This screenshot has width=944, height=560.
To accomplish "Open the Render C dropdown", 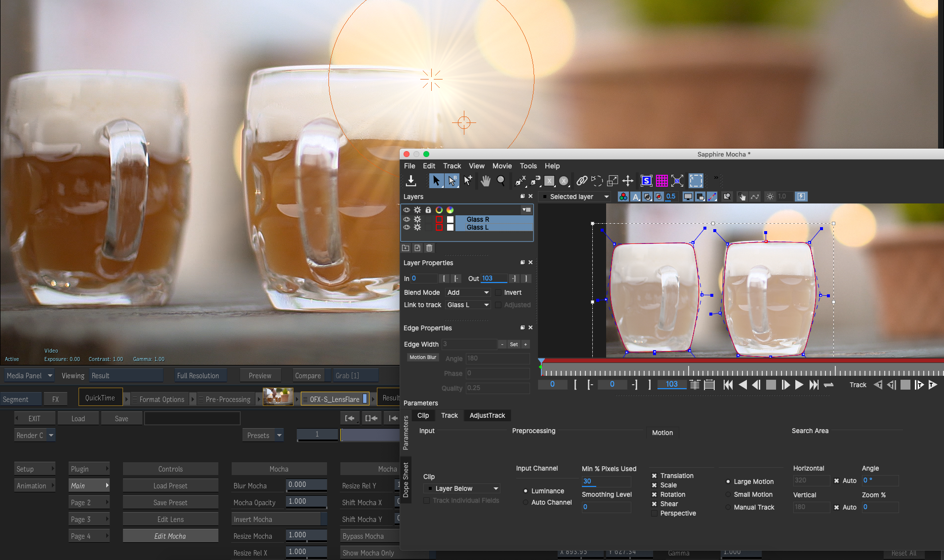I will coord(35,435).
